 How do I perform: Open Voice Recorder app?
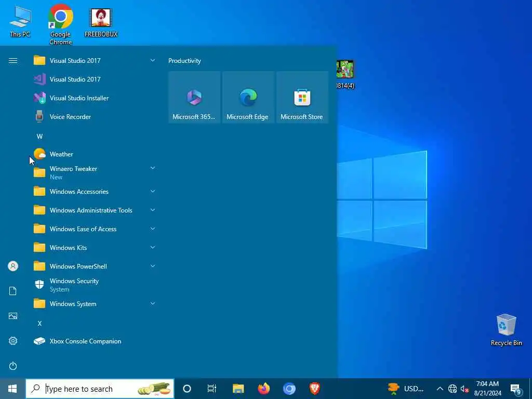tap(94, 117)
